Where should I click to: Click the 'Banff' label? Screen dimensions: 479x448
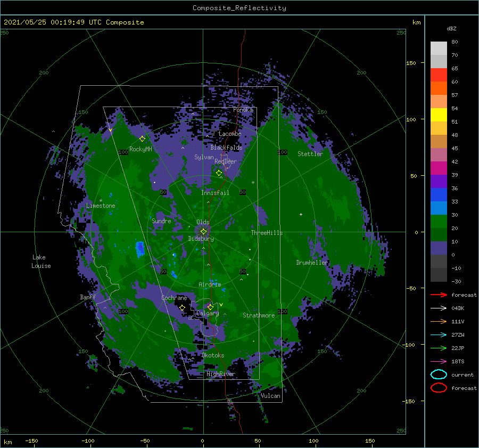coord(88,297)
